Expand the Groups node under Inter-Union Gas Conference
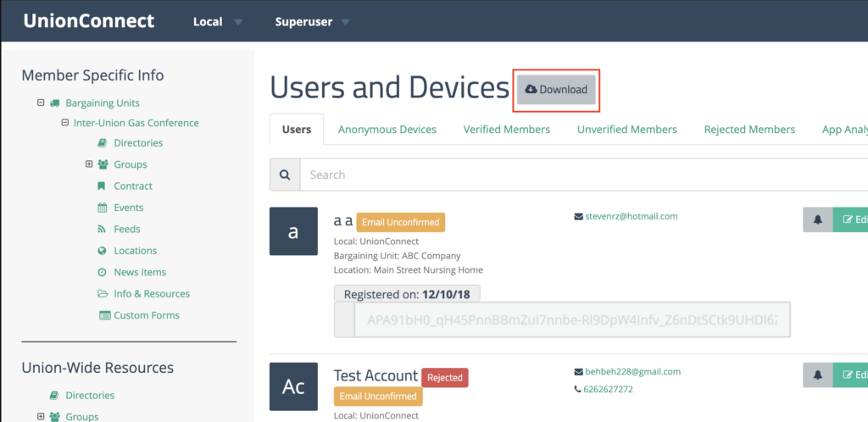This screenshot has height=422, width=868. click(90, 164)
